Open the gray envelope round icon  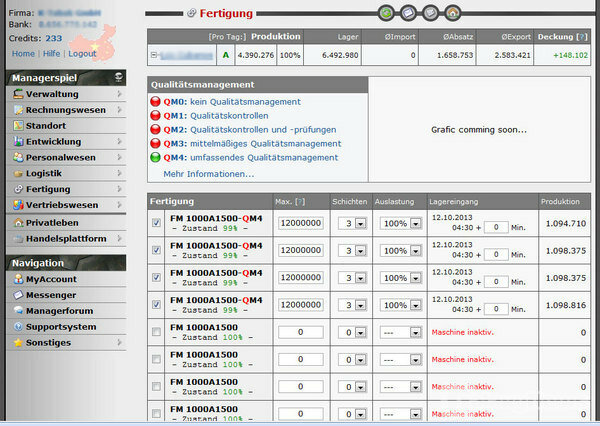pos(430,13)
